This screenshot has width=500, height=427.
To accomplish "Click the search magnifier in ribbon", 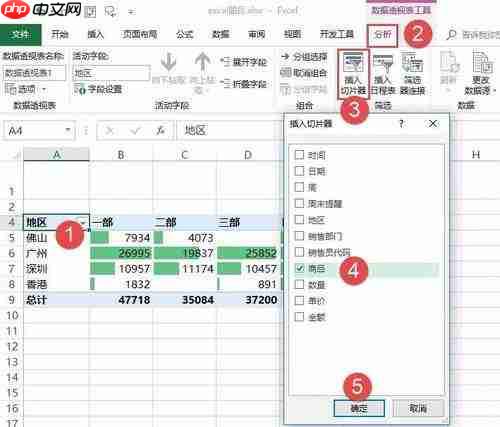I will click(451, 34).
